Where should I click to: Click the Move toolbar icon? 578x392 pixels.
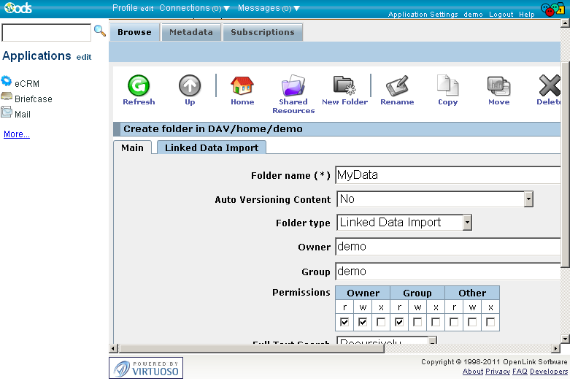click(498, 86)
